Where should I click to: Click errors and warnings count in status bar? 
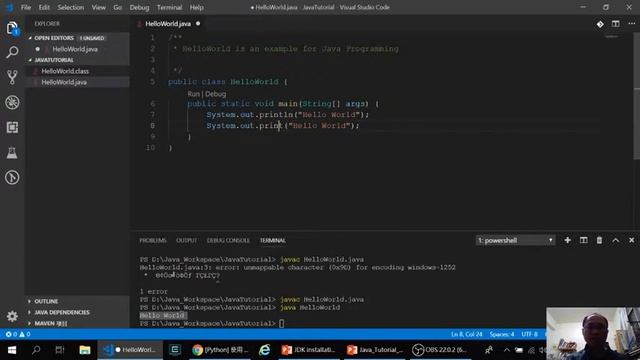[x=18, y=334]
